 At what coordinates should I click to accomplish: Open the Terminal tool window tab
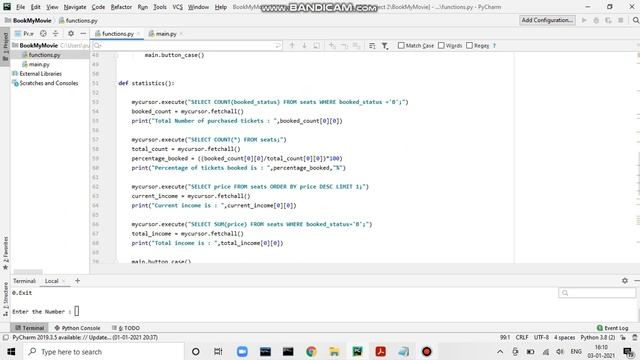point(29,328)
